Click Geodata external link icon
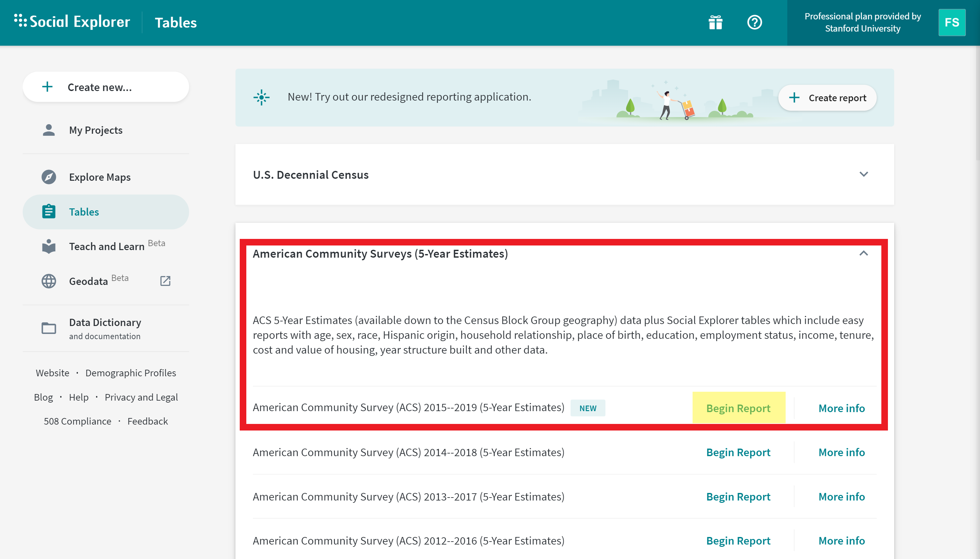Screen dimensions: 980x559 tap(165, 281)
